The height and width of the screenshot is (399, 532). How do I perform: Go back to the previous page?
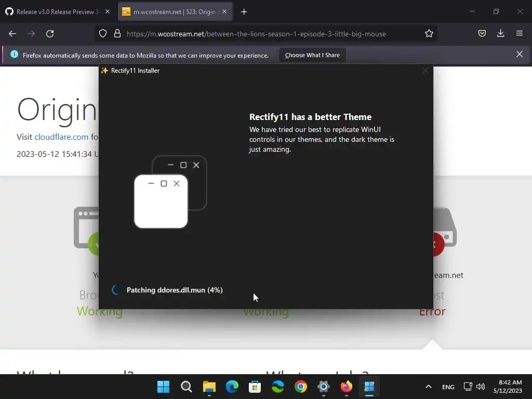point(12,34)
